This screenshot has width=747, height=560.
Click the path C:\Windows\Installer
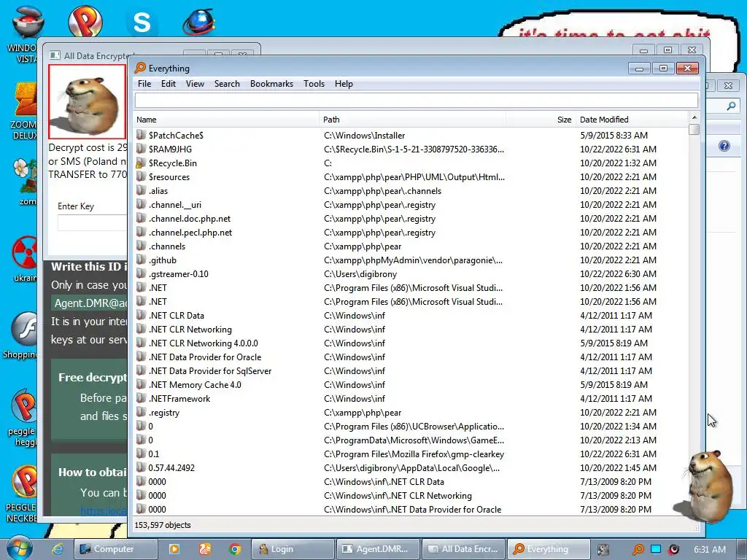(x=365, y=135)
